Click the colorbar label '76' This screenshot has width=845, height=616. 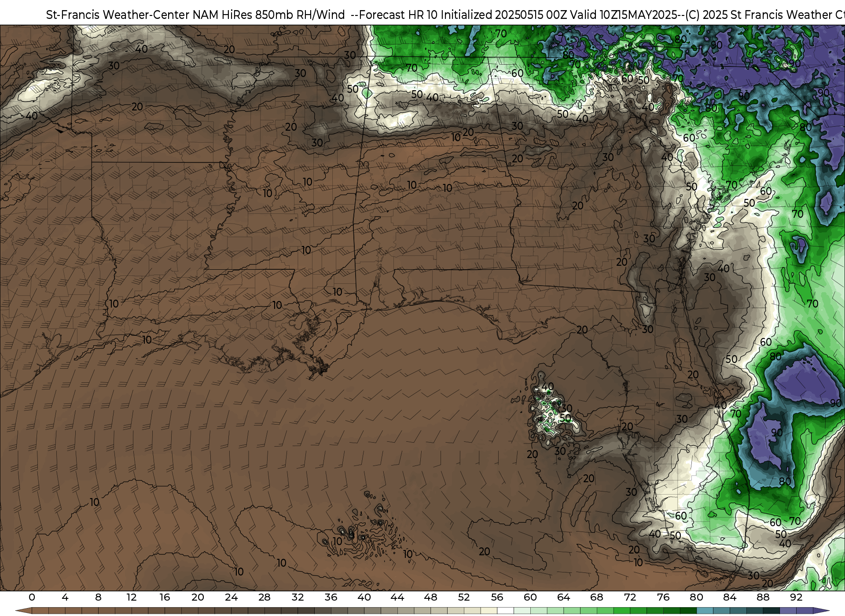pyautogui.click(x=663, y=597)
